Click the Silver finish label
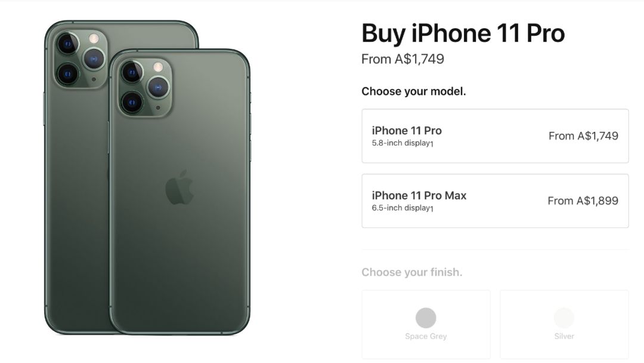 tap(564, 336)
